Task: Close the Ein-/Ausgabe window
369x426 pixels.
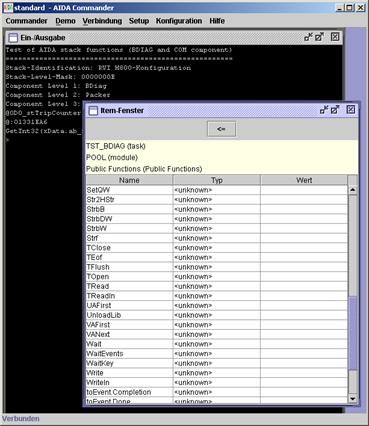Action: tap(335, 37)
